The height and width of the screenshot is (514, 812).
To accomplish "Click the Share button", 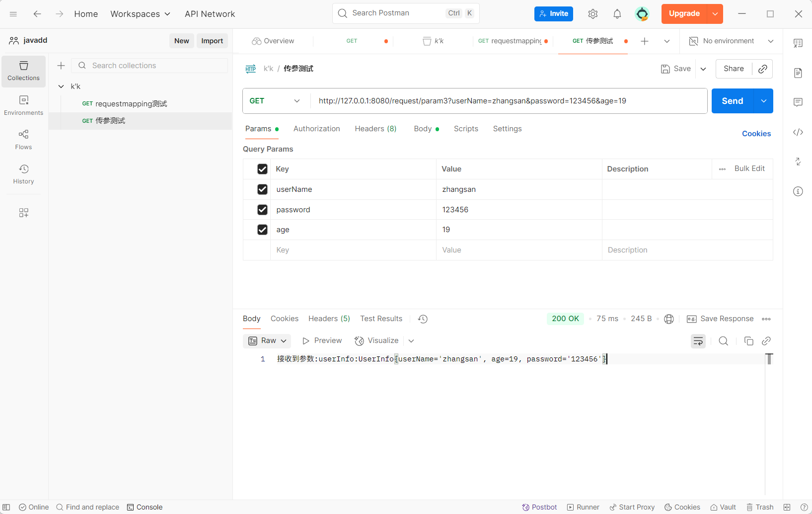I will click(734, 69).
